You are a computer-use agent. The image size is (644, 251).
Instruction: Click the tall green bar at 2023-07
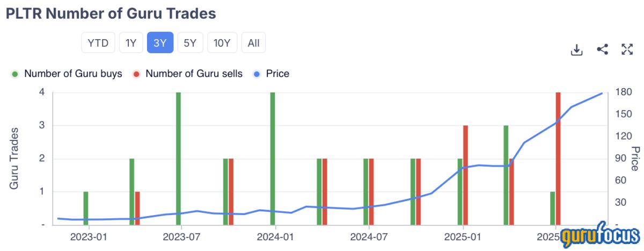(x=178, y=159)
